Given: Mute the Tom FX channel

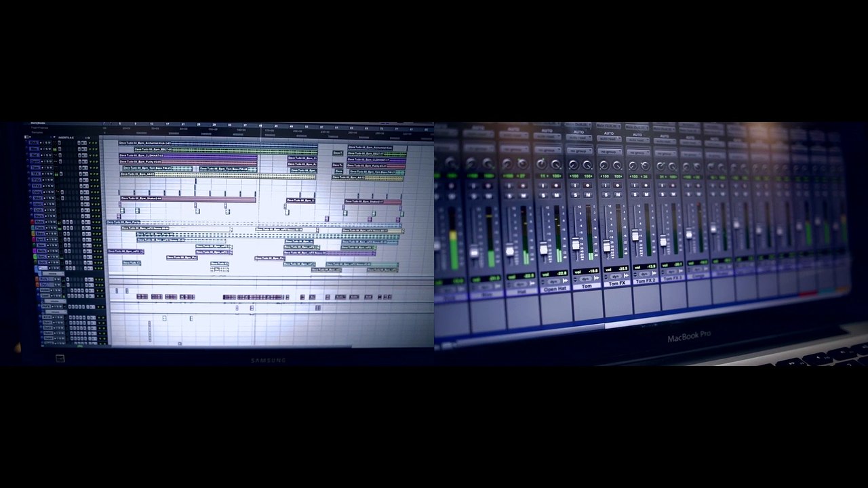Looking at the screenshot, I should pyautogui.click(x=618, y=195).
